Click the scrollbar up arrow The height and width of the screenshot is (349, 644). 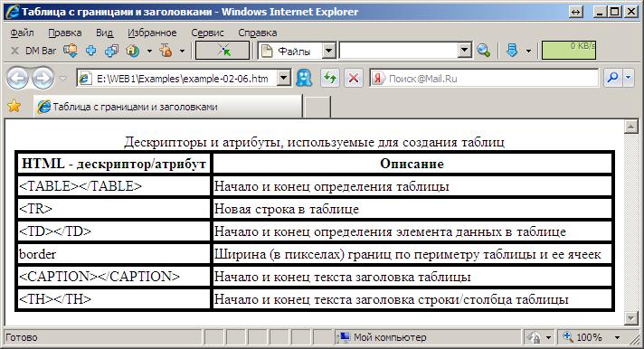pos(630,127)
